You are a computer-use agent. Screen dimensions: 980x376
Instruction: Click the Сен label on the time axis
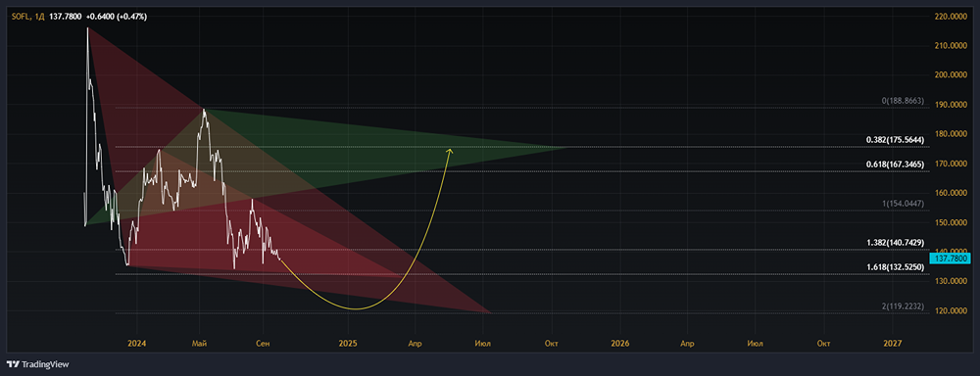[263, 344]
